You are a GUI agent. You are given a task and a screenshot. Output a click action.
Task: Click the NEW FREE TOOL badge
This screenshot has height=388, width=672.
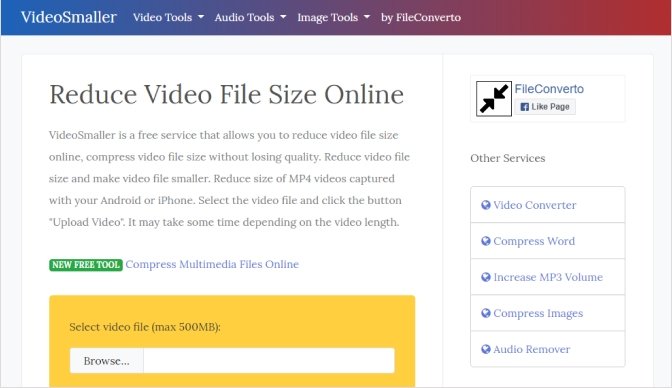click(x=86, y=265)
